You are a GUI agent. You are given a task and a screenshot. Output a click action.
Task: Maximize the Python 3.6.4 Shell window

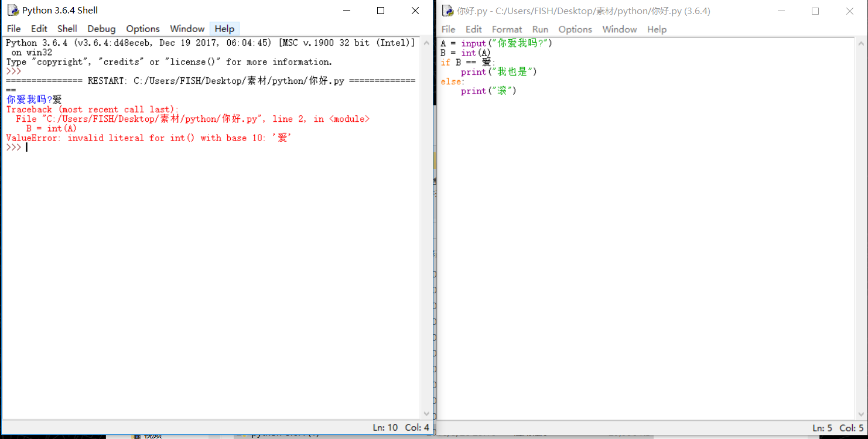click(381, 11)
